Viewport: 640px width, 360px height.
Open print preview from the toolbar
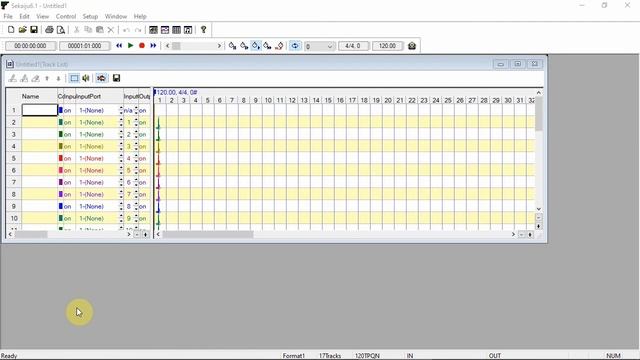(61, 30)
